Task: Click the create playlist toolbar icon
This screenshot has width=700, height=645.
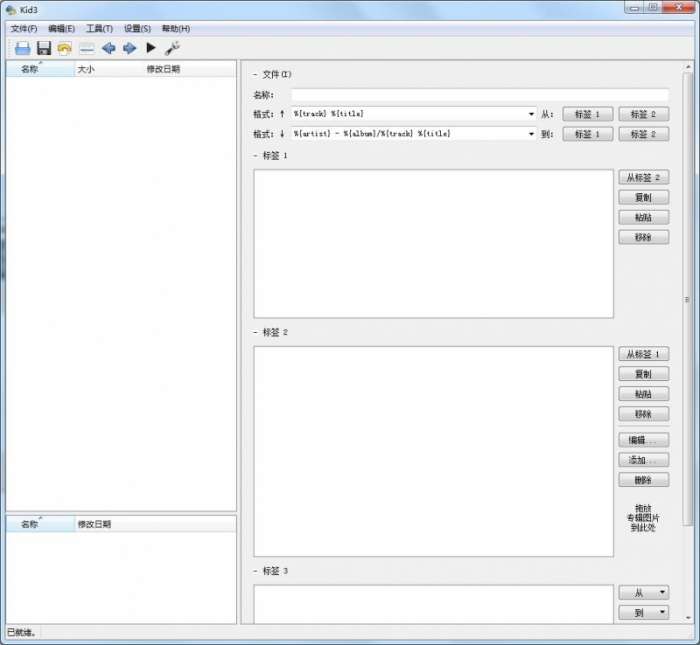Action: tap(87, 48)
